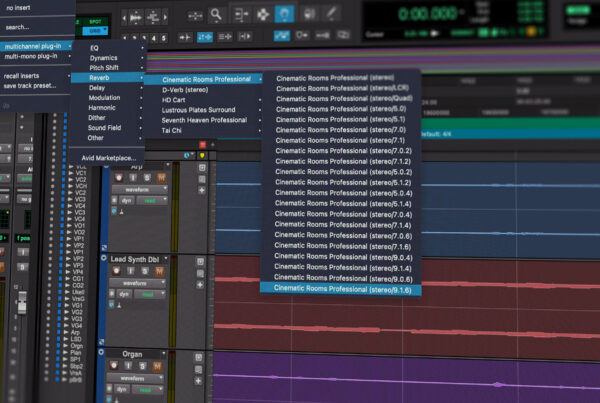
Task: Select the Selector tool next to Trim
Action: (x=263, y=15)
